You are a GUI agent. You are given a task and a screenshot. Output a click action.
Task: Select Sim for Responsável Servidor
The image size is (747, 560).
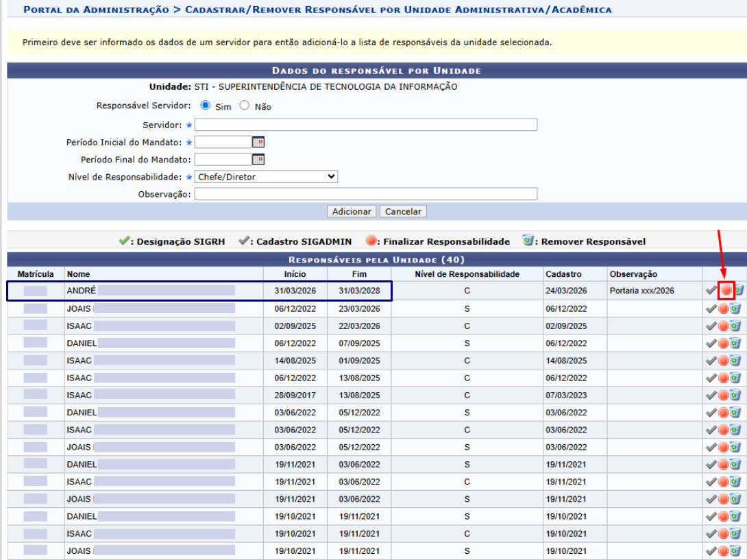tap(205, 106)
